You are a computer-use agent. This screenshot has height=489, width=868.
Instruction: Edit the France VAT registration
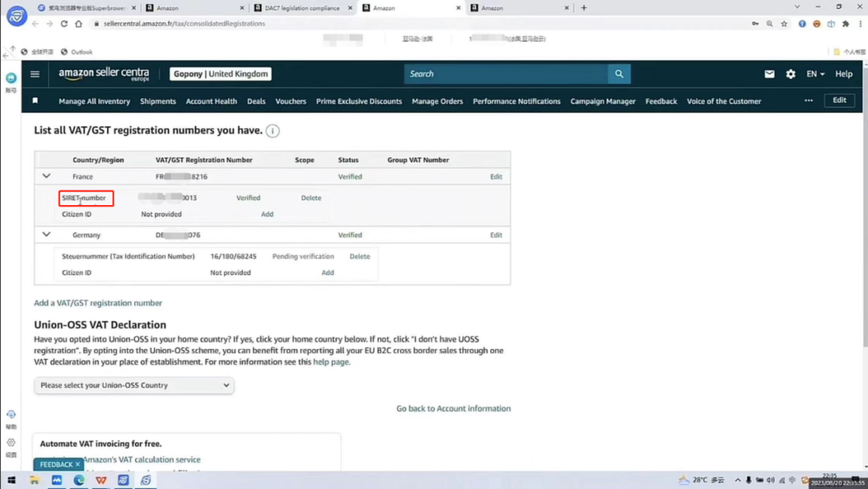(496, 177)
